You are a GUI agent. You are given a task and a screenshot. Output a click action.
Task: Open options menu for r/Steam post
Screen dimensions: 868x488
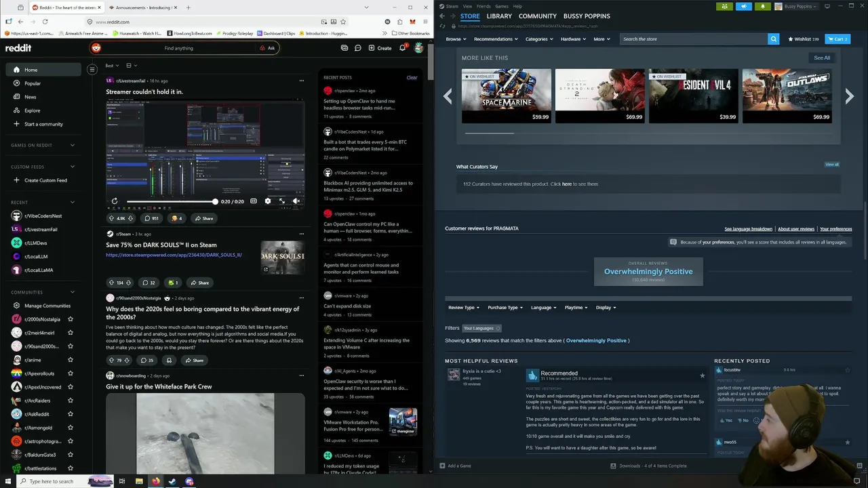(x=302, y=234)
